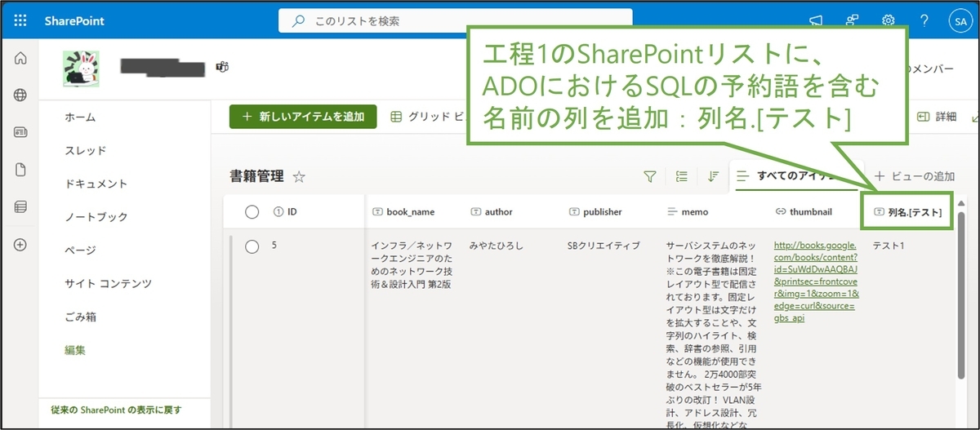Navigate to ページ in site menu
The height and width of the screenshot is (430, 980).
pyautogui.click(x=80, y=250)
